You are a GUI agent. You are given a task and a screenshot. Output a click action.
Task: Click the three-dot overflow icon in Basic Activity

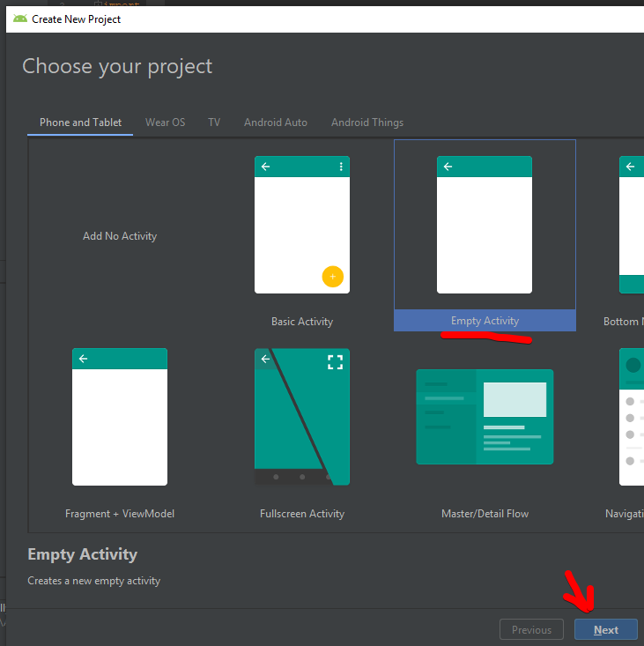tap(341, 167)
